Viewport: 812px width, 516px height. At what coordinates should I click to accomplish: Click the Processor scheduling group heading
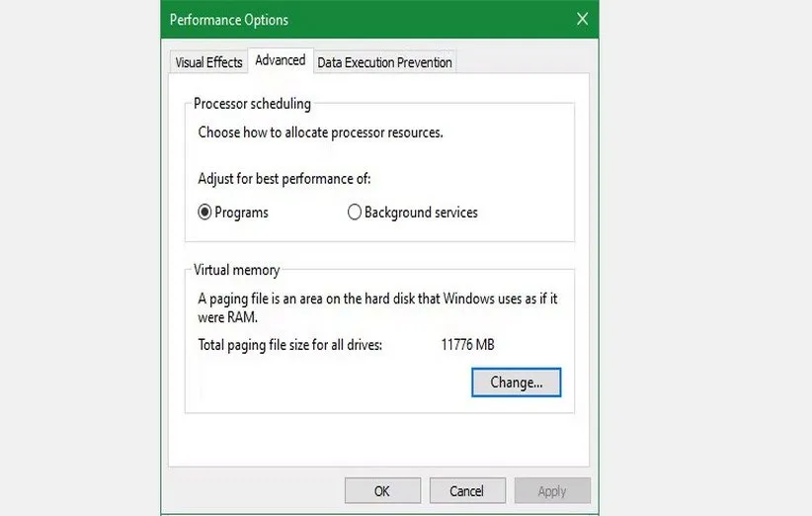click(x=252, y=104)
